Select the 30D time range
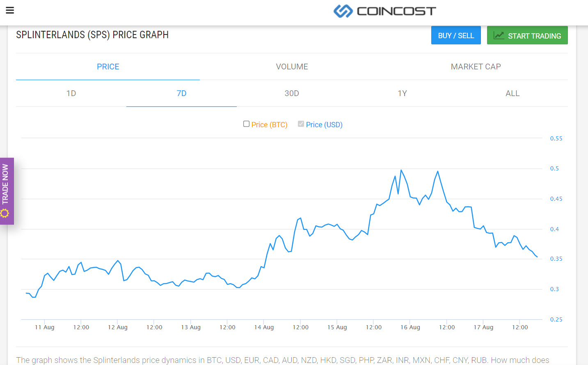This screenshot has height=365, width=588. click(x=292, y=93)
